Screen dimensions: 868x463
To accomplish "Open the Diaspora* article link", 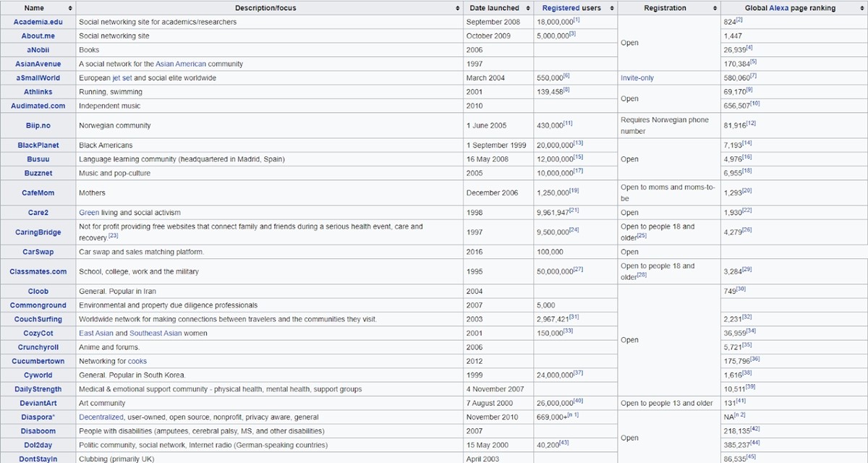I will click(38, 417).
